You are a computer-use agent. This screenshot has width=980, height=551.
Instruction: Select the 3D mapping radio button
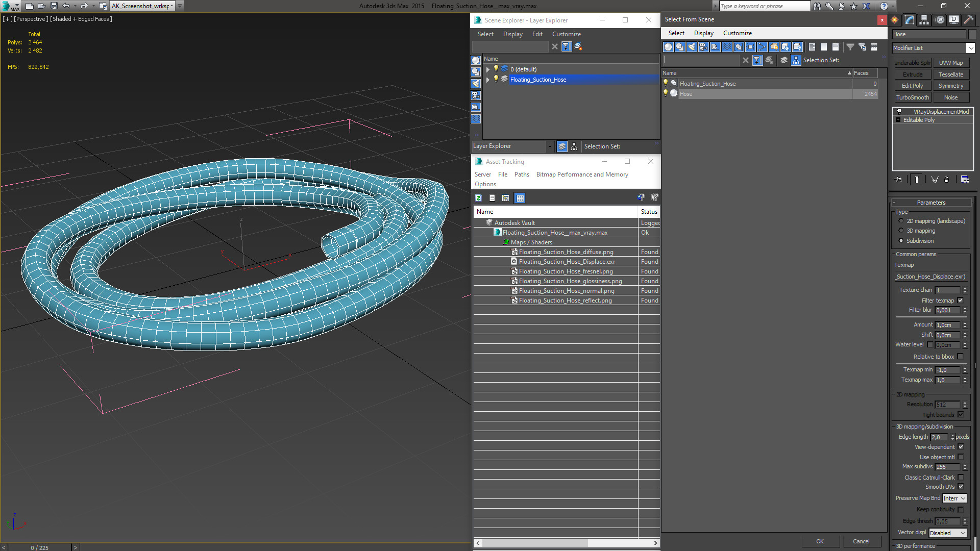pyautogui.click(x=901, y=231)
